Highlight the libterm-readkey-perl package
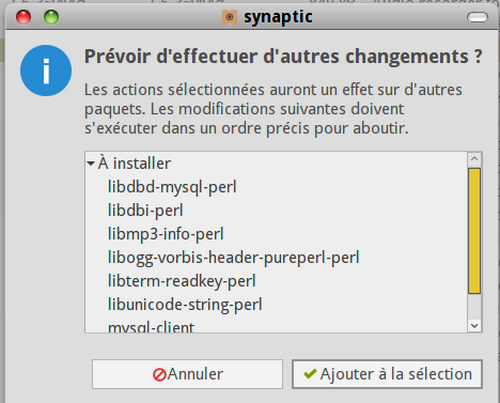Viewport: 500px width, 403px height. point(182,281)
